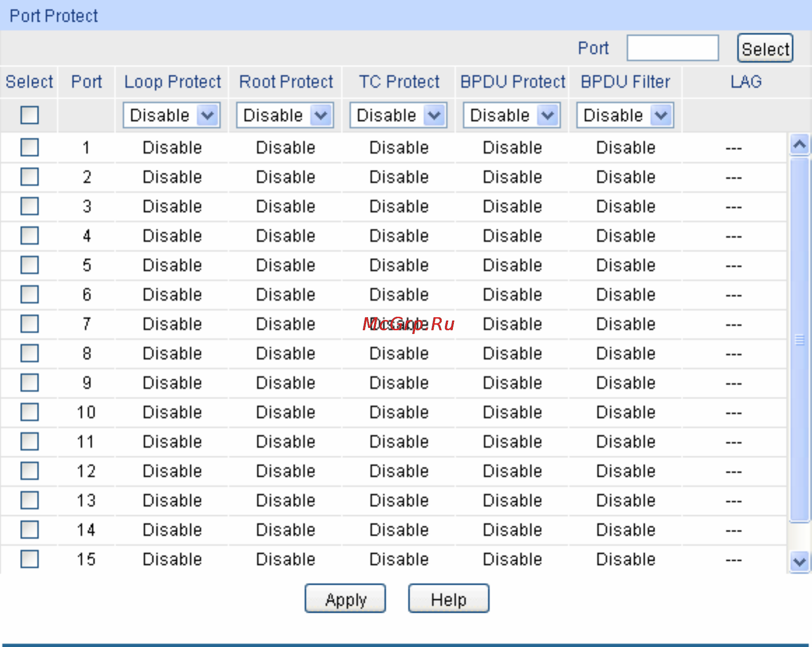Click the TC Protect column header
Screen dimensions: 812x647
tap(399, 82)
